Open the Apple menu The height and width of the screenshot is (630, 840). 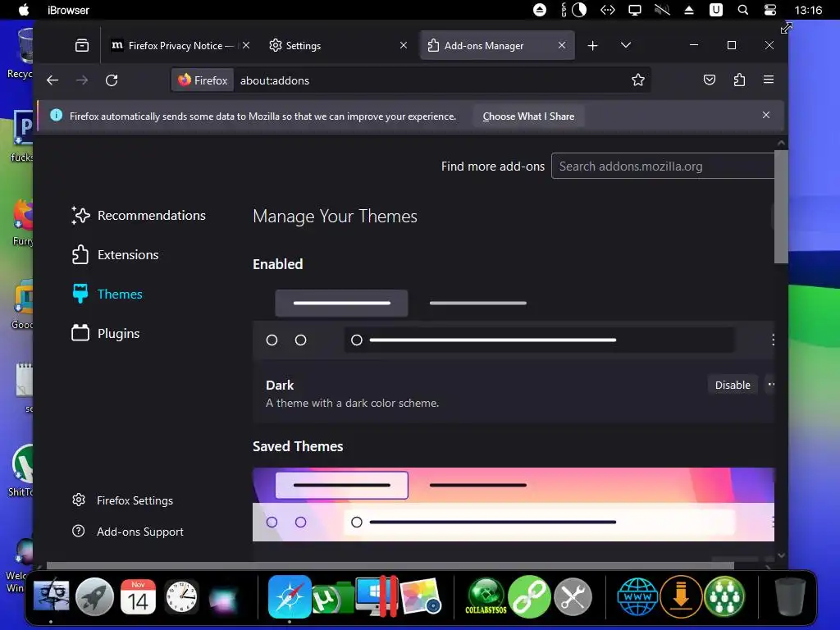click(24, 10)
